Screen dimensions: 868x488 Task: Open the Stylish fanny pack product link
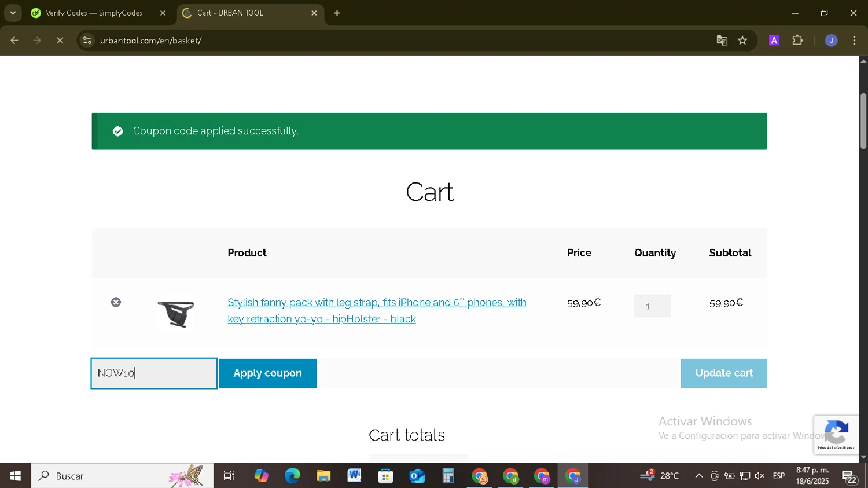click(377, 311)
